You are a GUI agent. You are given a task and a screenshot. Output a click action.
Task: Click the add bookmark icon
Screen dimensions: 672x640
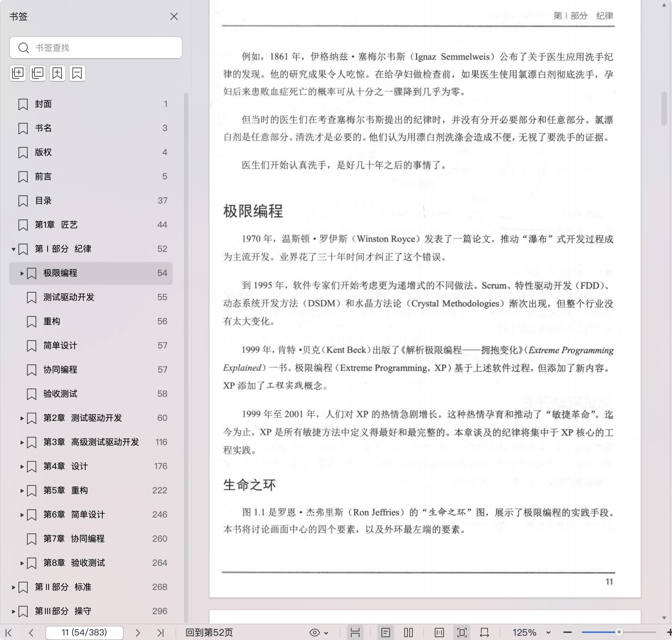[58, 73]
